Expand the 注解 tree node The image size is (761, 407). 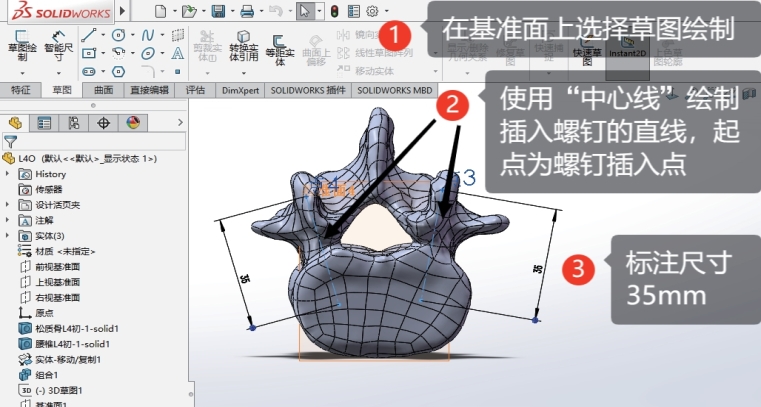click(x=7, y=220)
